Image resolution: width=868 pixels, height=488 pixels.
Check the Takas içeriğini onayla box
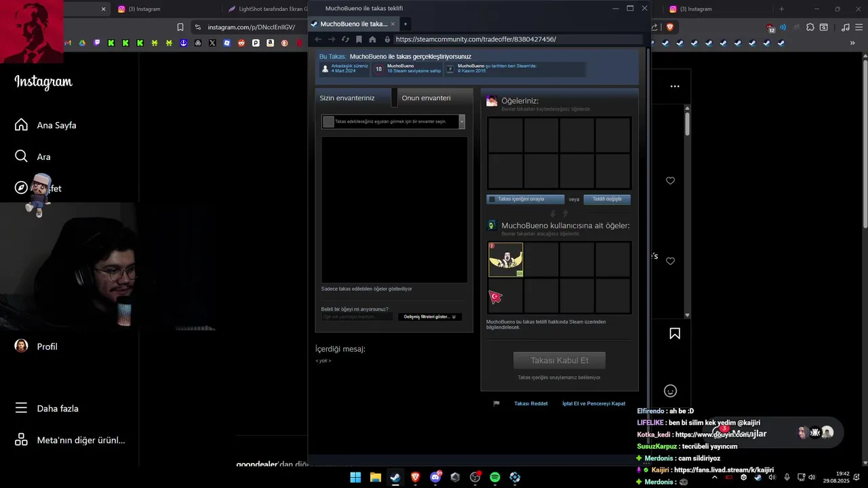(492, 199)
